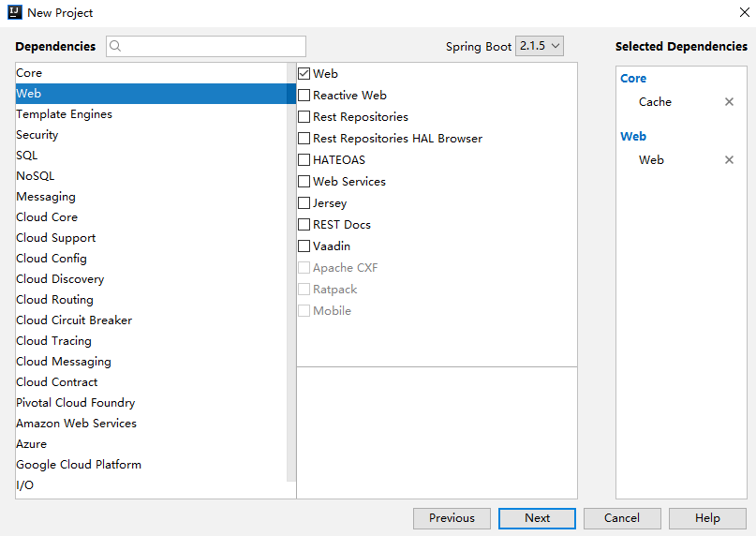Image resolution: width=756 pixels, height=536 pixels.
Task: Go back with Previous button
Action: click(x=452, y=518)
